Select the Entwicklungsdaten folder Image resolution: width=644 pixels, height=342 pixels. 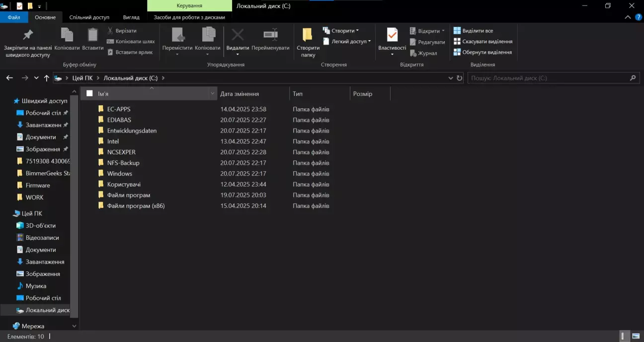(x=132, y=131)
